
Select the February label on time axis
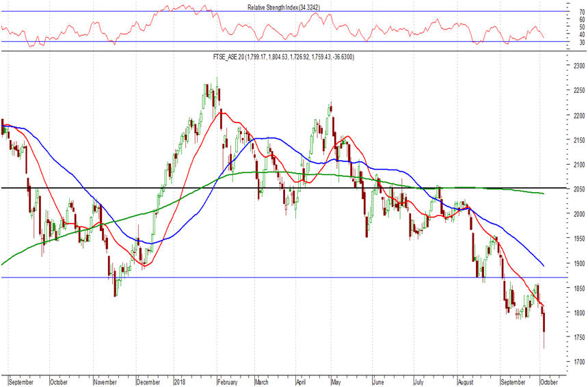228,382
